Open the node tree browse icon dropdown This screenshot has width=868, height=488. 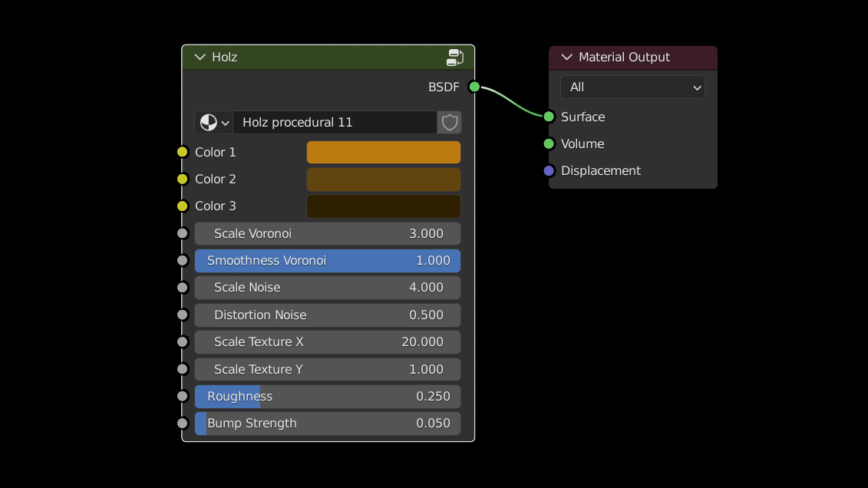[x=214, y=123]
